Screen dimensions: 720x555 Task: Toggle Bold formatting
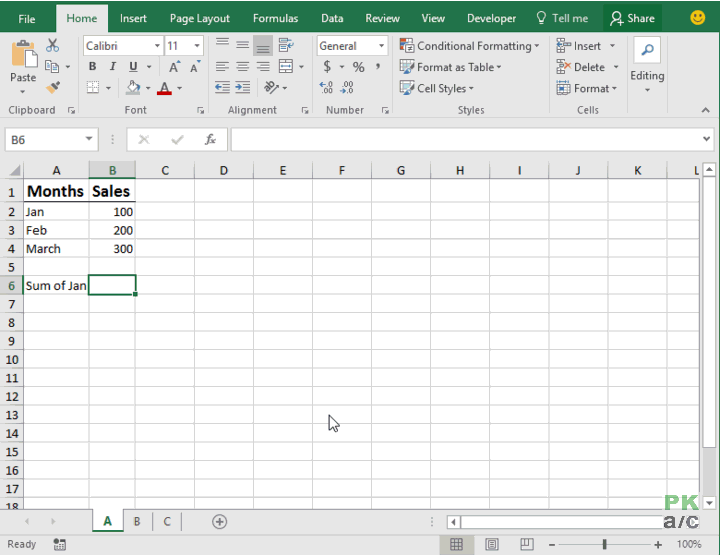[x=92, y=67]
